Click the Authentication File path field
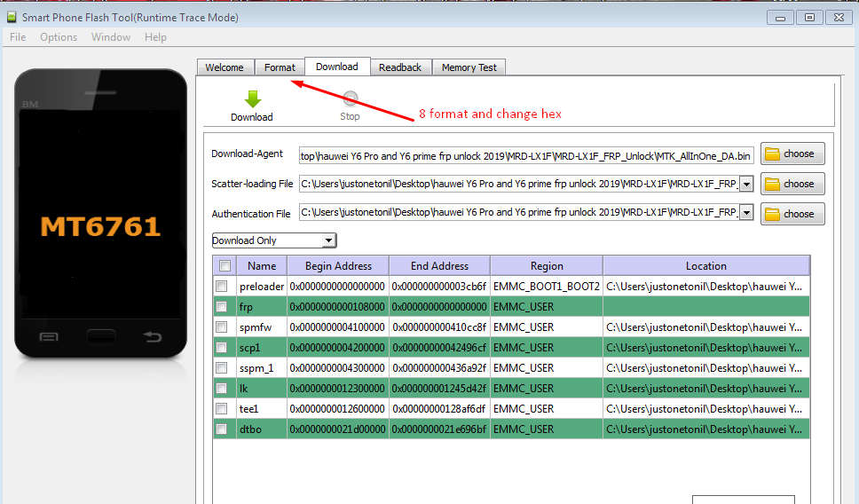This screenshot has width=859, height=504. point(519,213)
